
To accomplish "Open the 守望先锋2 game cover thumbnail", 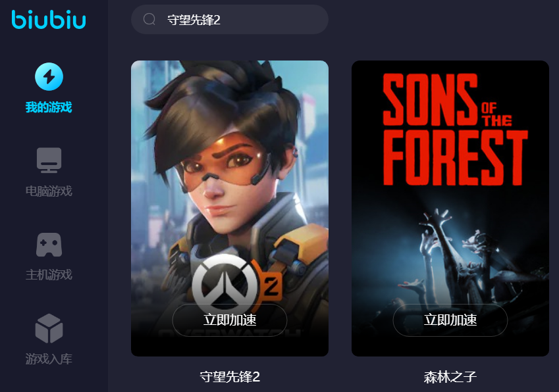I will pyautogui.click(x=230, y=208).
